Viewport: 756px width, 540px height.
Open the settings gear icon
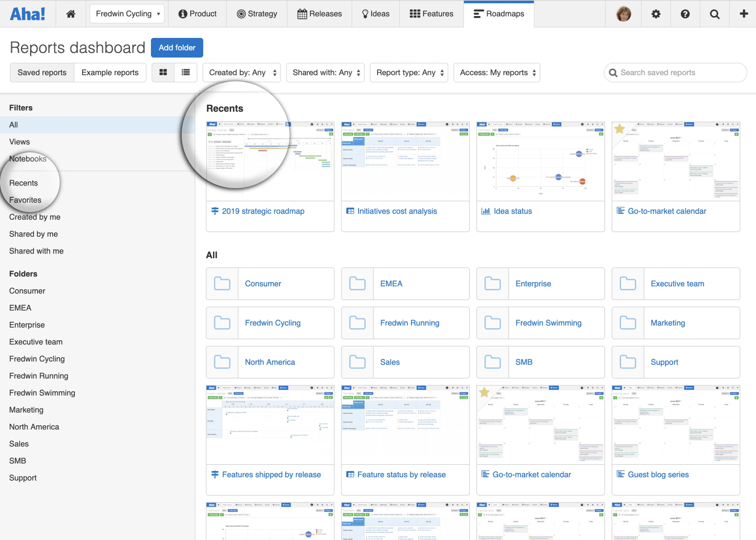click(x=656, y=14)
